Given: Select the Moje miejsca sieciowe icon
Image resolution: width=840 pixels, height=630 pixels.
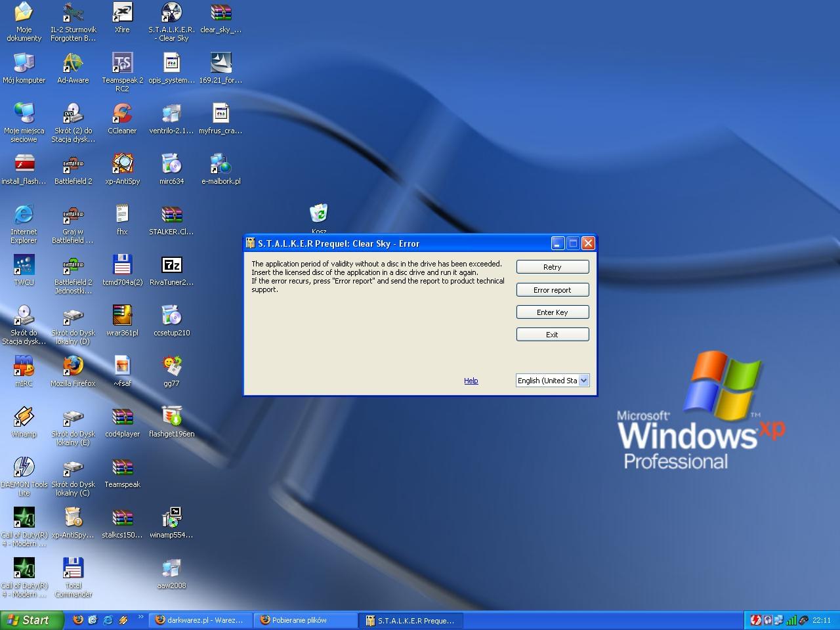Looking at the screenshot, I should [x=24, y=123].
